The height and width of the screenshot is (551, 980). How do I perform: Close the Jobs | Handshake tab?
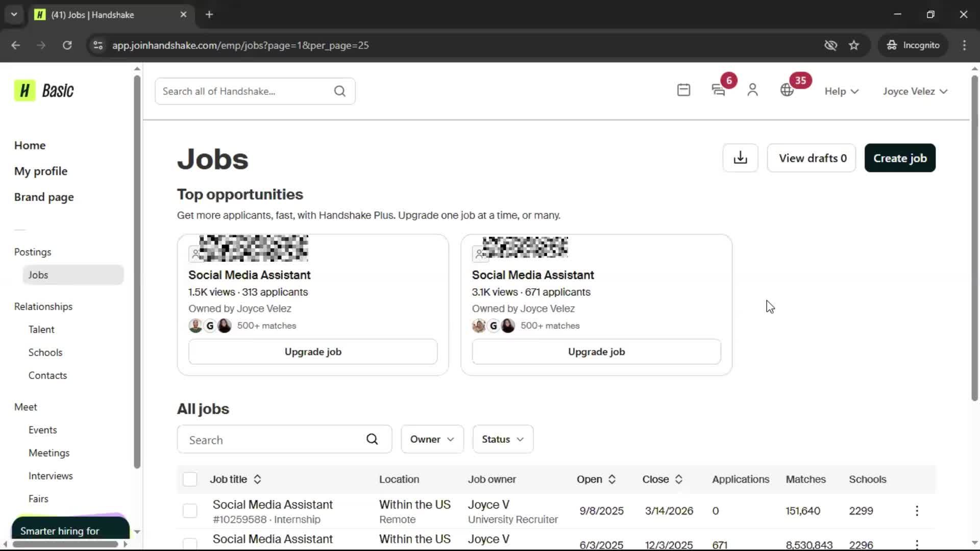183,14
